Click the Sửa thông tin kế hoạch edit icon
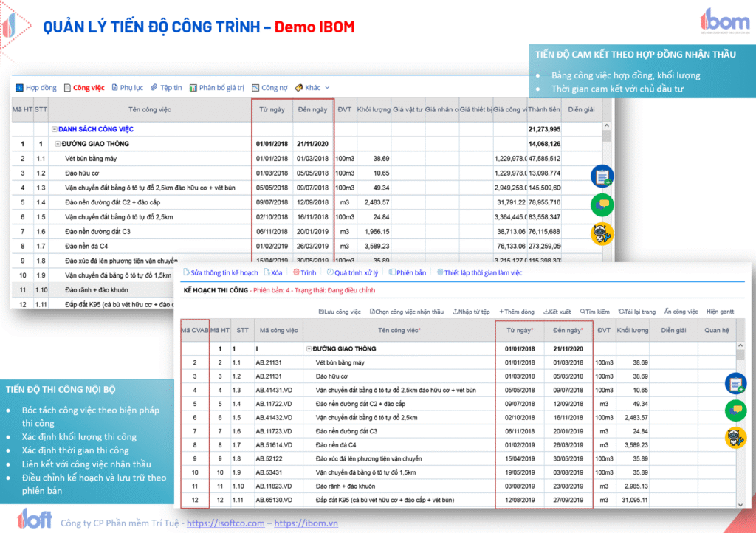The image size is (756, 533). (x=187, y=273)
